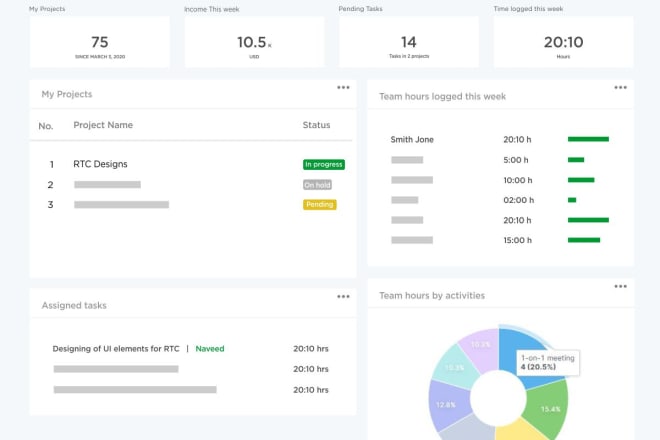Click the progress bar for 10:00 h
660x440 pixels.
pyautogui.click(x=581, y=180)
